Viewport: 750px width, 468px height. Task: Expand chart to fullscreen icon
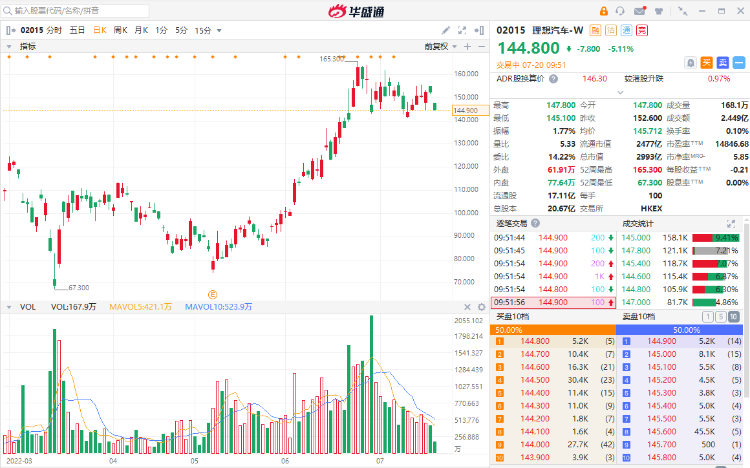click(462, 30)
